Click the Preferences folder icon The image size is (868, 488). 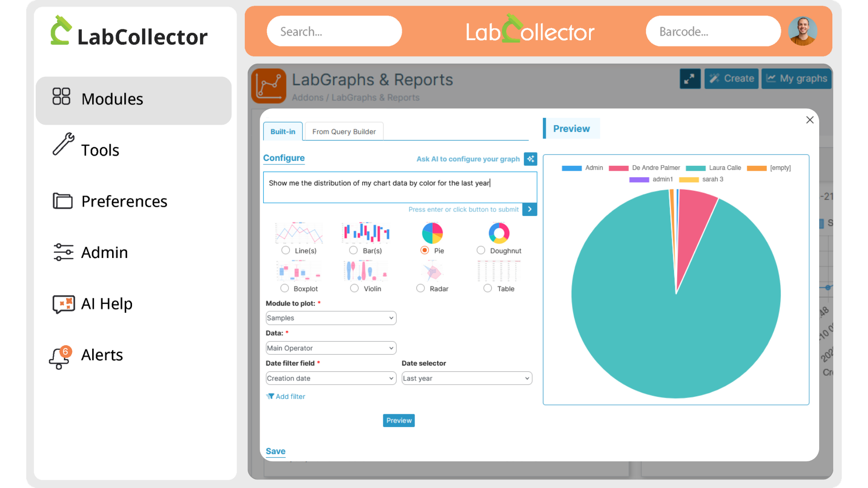[62, 201]
